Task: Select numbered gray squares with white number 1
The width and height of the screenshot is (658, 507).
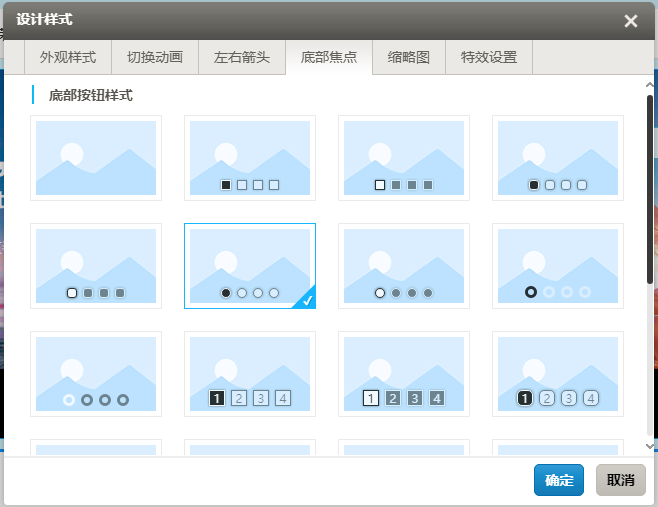Action: click(x=404, y=374)
